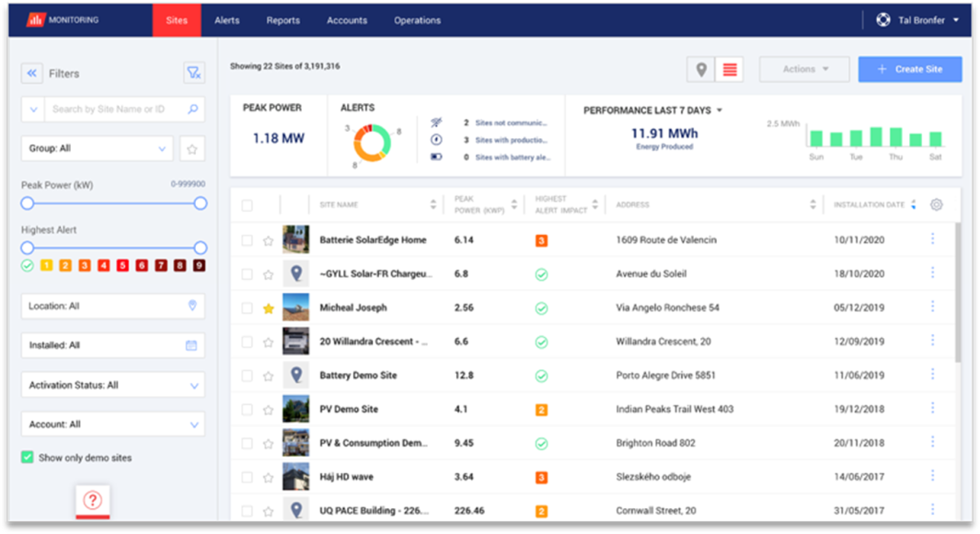
Task: Click the left Peak Power slider handle
Action: [x=28, y=203]
